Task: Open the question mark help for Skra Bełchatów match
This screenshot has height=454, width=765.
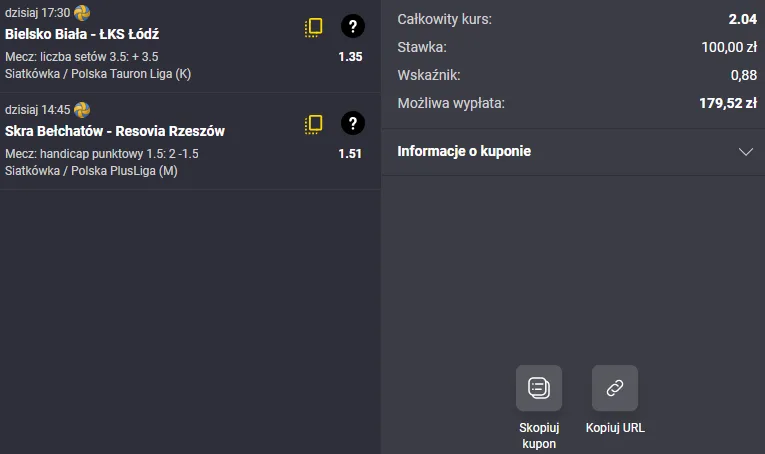Action: click(x=352, y=124)
